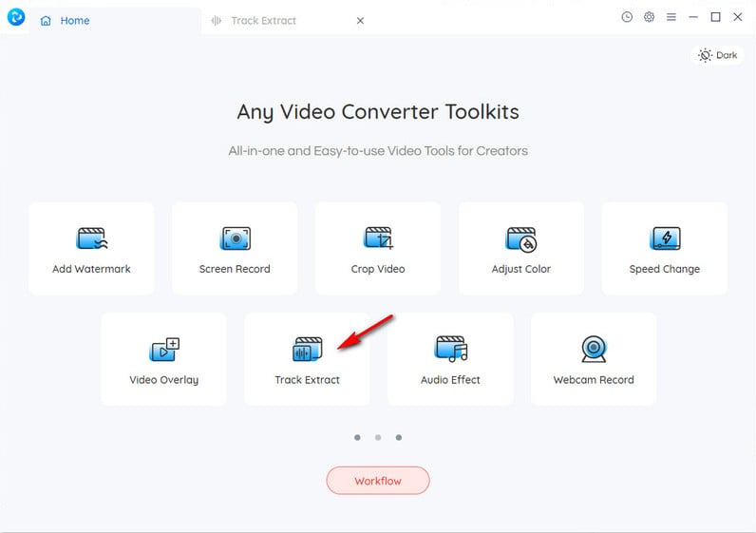The height and width of the screenshot is (533, 756).
Task: Open the Track Extract tool card
Action: click(x=307, y=359)
